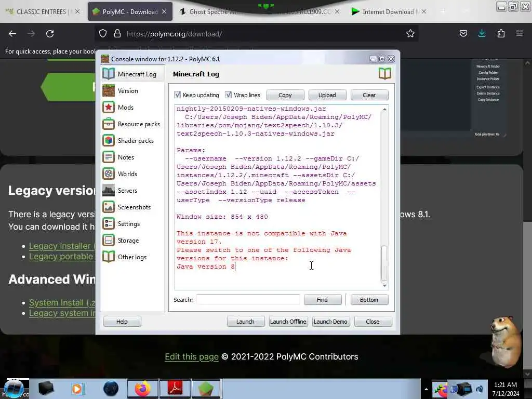This screenshot has width=532, height=399.
Task: Click the Storage drive icon
Action: 109,240
